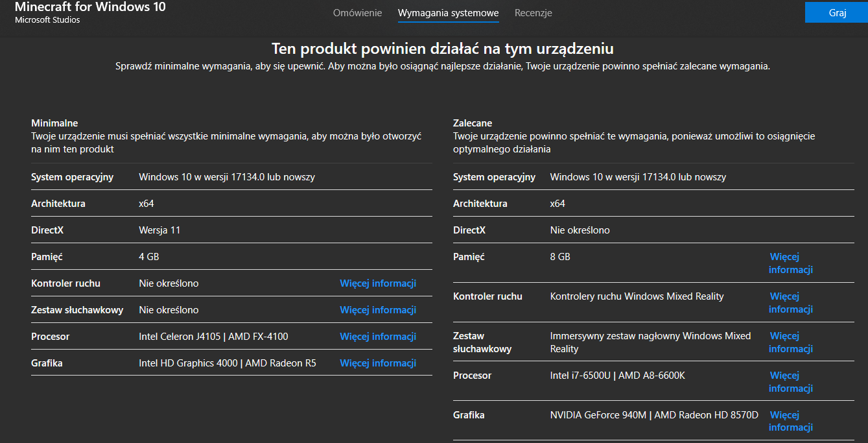The height and width of the screenshot is (443, 868).
Task: Open Więcej informacji for minimum Kontroler ruchu
Action: 378,283
